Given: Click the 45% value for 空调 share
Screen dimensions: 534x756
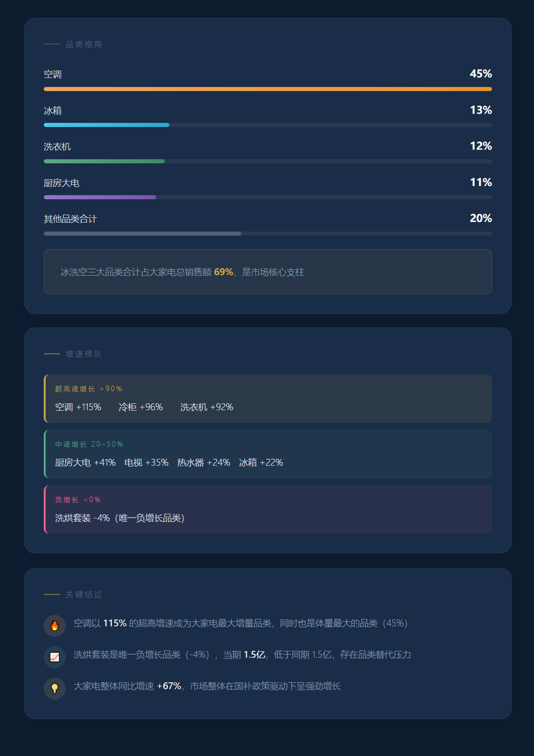Looking at the screenshot, I should [480, 74].
